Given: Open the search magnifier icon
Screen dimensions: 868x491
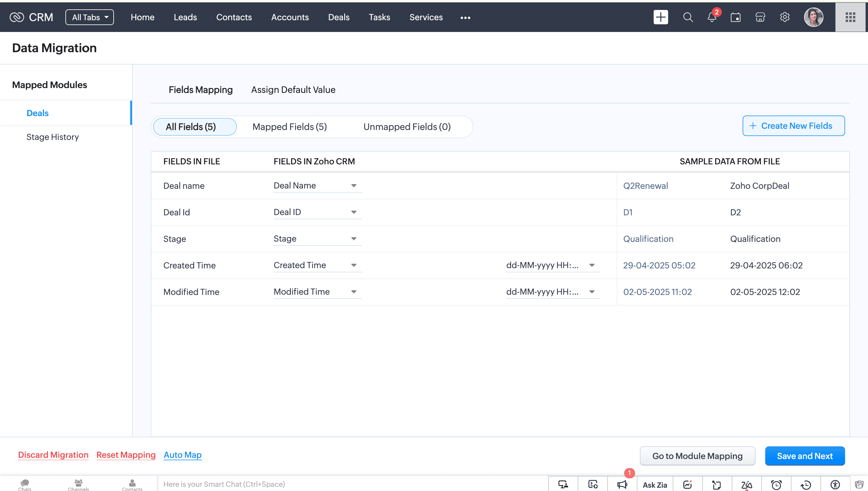Looking at the screenshot, I should coord(688,17).
